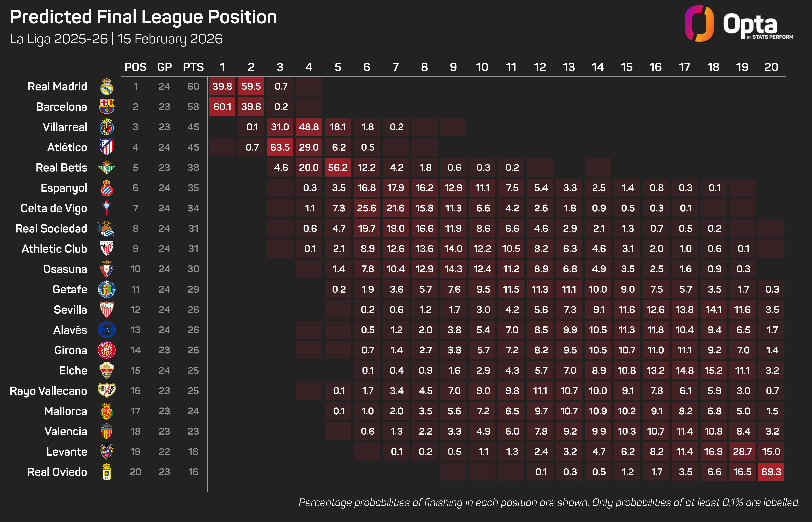
Task: Select the Real Sociedad team name
Action: [51, 228]
